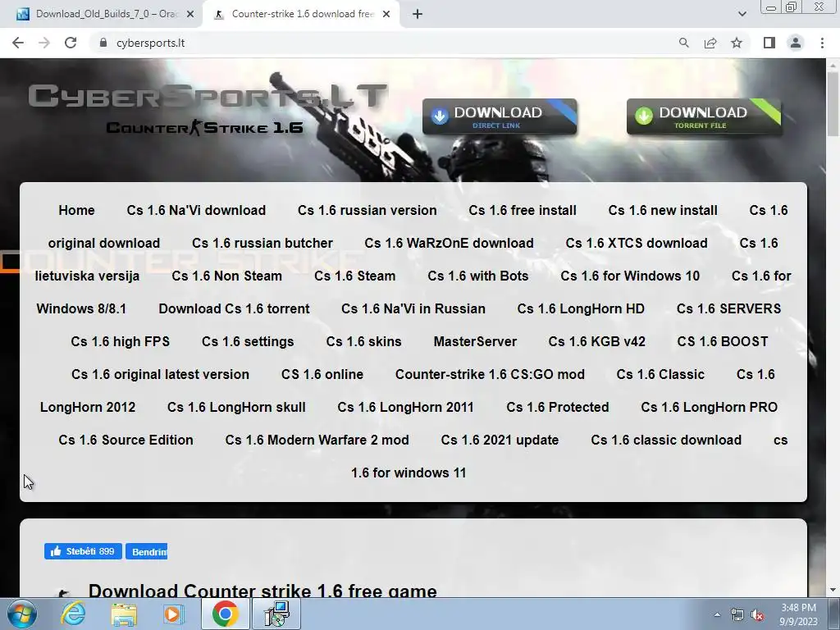Image resolution: width=840 pixels, height=630 pixels.
Task: Open Cs 1.6 high FPS link
Action: coord(120,341)
